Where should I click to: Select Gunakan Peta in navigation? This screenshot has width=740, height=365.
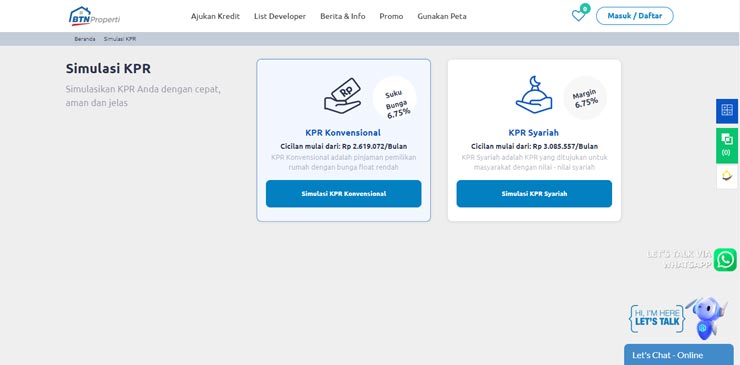(x=442, y=16)
